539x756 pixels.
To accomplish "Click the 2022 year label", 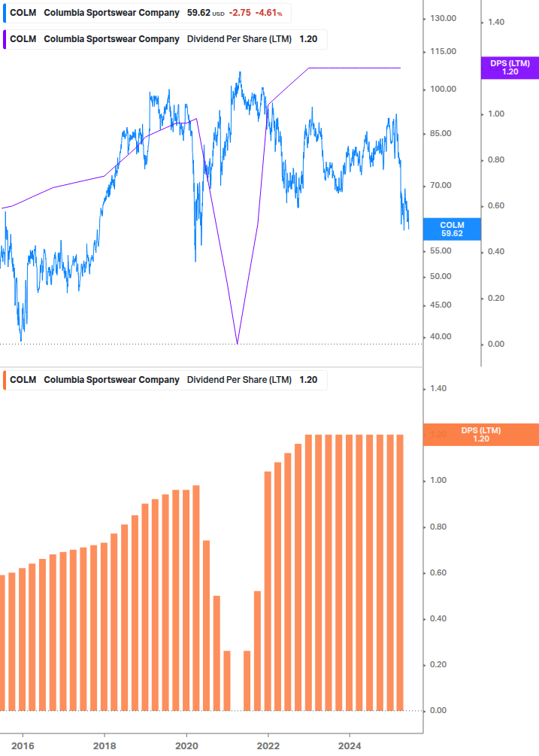I will 268,746.
